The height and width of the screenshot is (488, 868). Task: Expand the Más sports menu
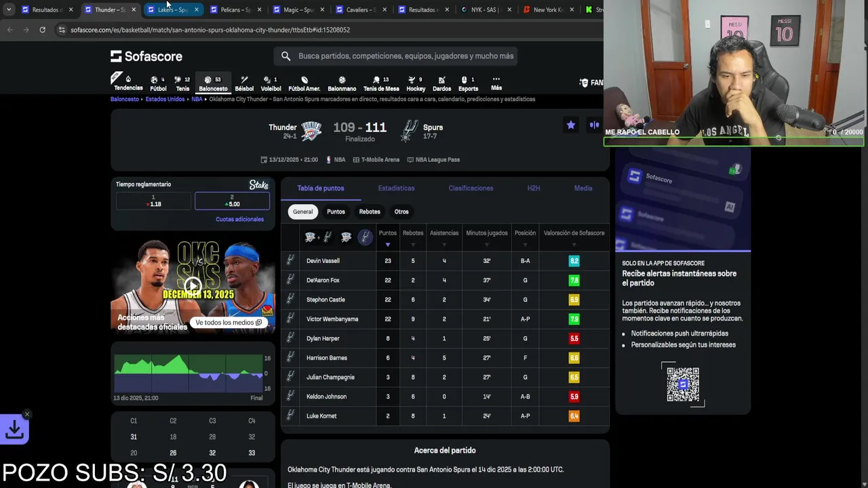point(496,83)
